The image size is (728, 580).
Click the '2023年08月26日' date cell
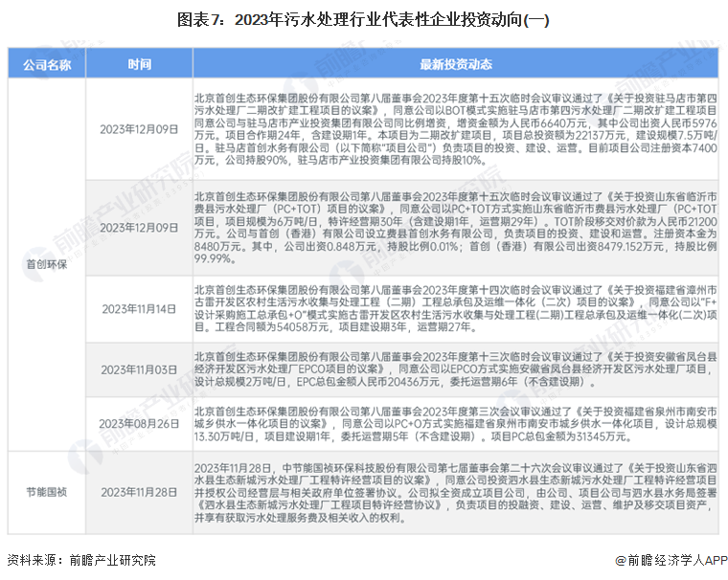pyautogui.click(x=139, y=424)
